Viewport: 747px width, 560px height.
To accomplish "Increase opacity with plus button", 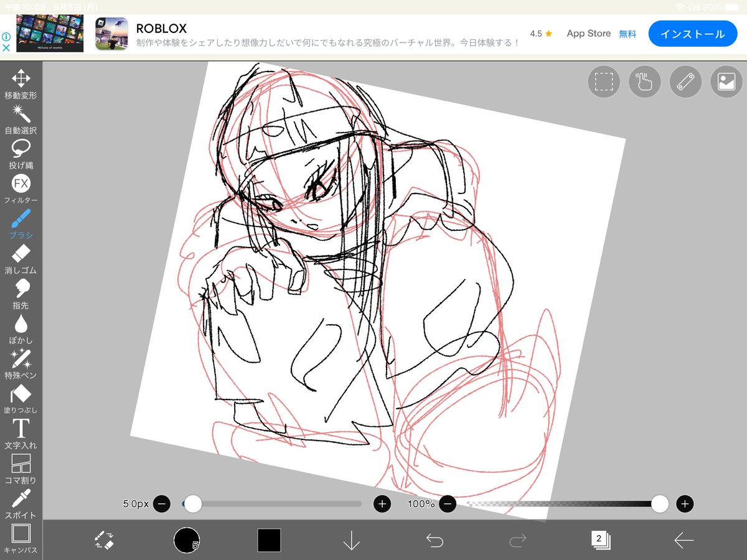I will point(685,504).
